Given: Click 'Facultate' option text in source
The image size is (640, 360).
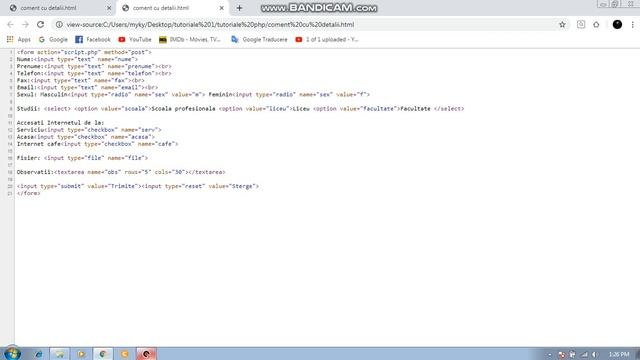Looking at the screenshot, I should click(415, 109).
